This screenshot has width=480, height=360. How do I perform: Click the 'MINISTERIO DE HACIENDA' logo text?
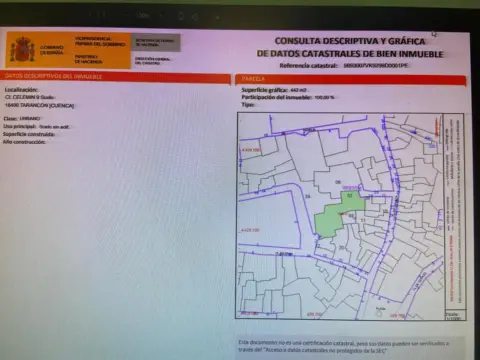(89, 59)
